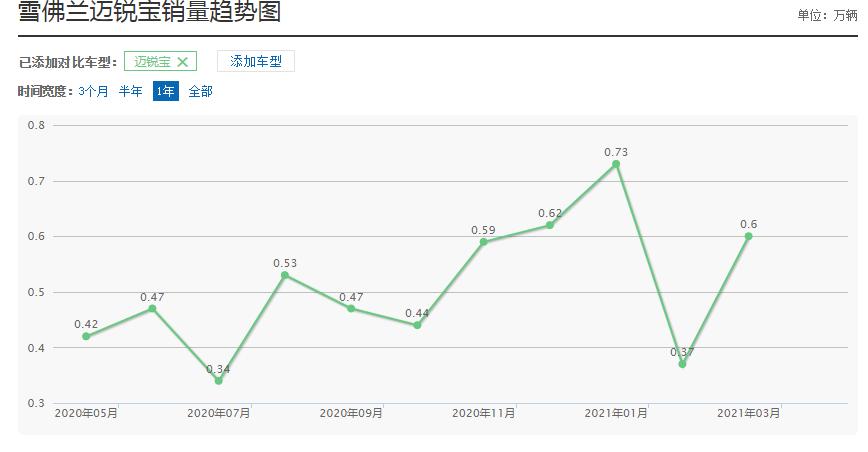Click the 0.7 y-axis label
Viewport: 868px width, 452px height.
[36, 181]
